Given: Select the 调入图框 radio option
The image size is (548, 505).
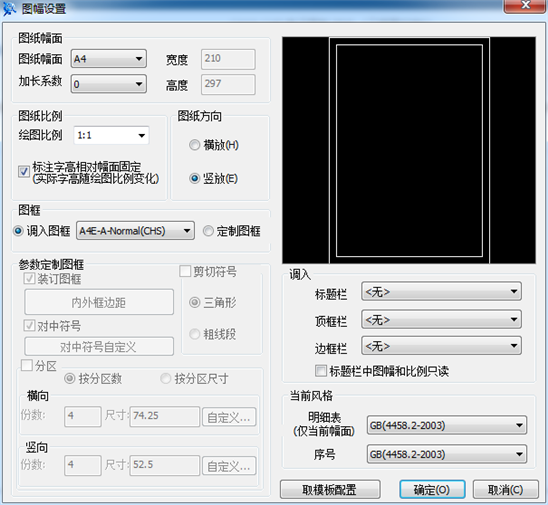Looking at the screenshot, I should [18, 231].
